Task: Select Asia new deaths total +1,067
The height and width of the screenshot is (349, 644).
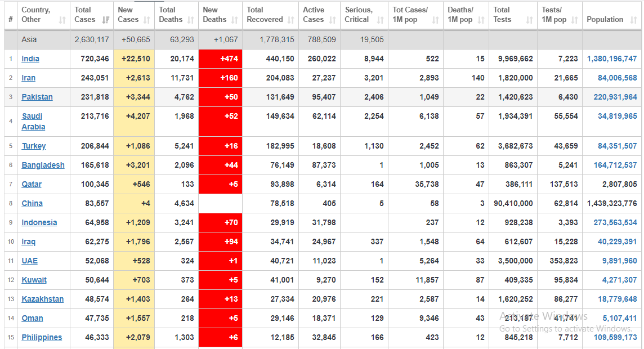Action: [x=226, y=40]
